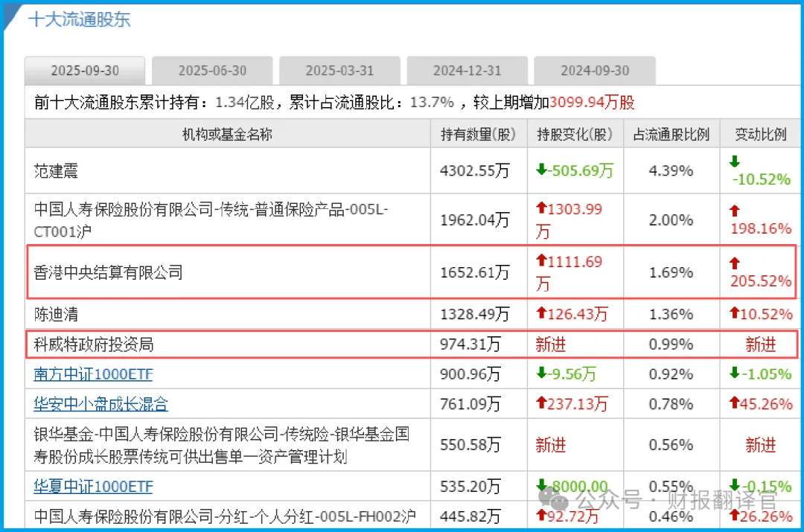Open the 南方中证1000ETF fund link
This screenshot has height=532, width=804.
pos(93,374)
